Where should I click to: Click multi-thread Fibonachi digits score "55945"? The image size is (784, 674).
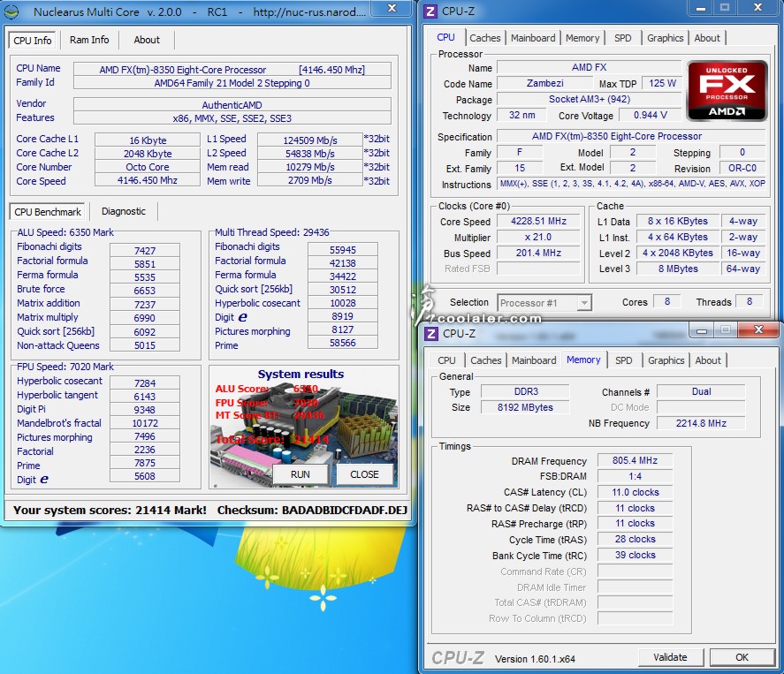tap(342, 250)
